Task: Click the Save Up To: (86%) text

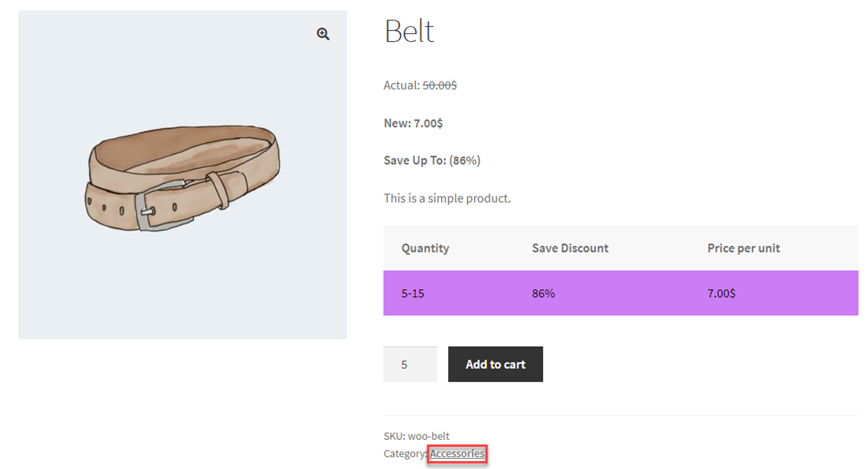Action: tap(432, 160)
